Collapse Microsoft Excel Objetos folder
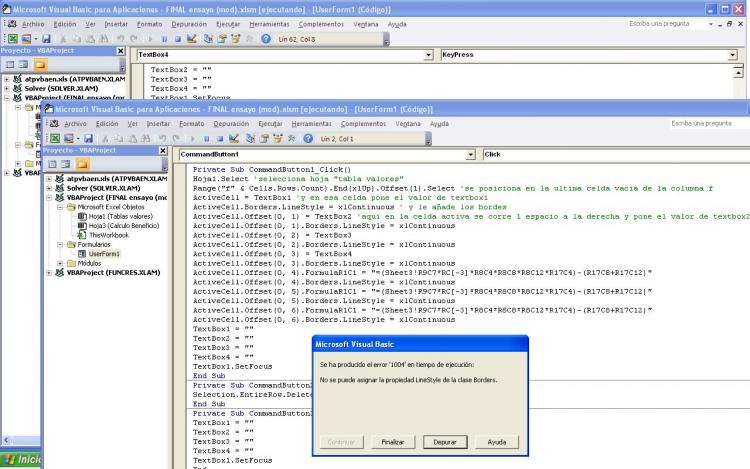This screenshot has width=750, height=469. pos(60,207)
